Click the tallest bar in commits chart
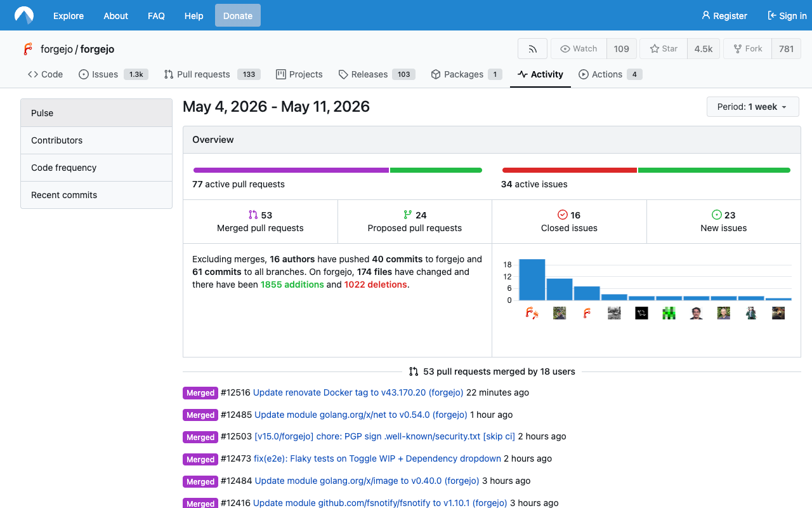 [532, 279]
